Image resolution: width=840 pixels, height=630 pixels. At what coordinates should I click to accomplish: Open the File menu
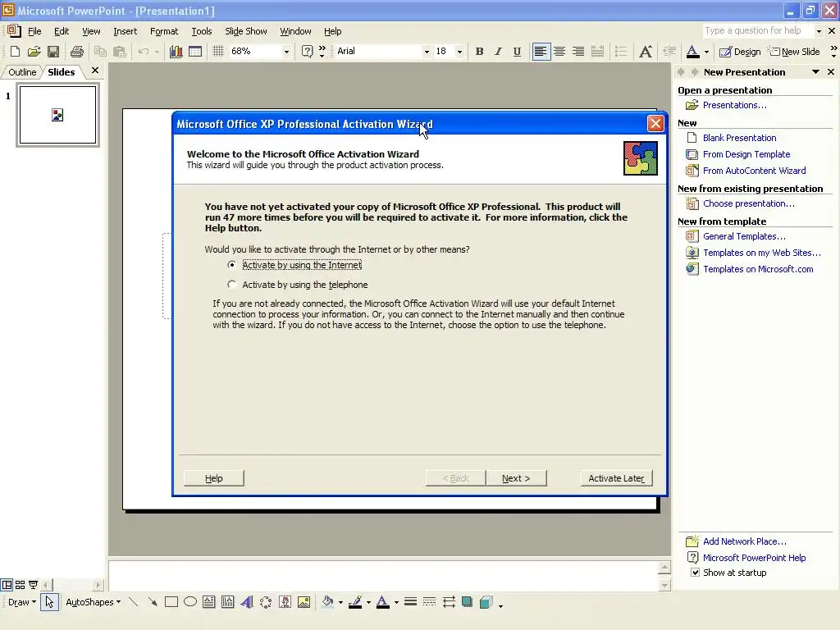(34, 31)
